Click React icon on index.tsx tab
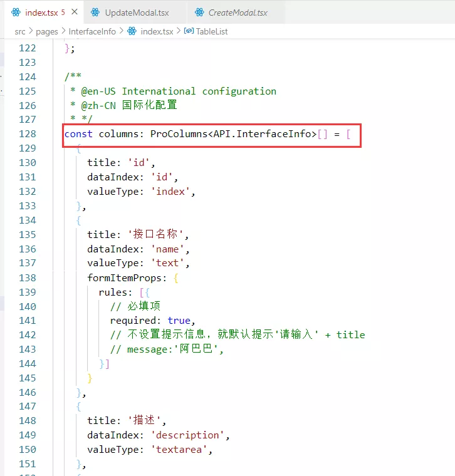Viewport: 455px width, 476px height. point(16,13)
